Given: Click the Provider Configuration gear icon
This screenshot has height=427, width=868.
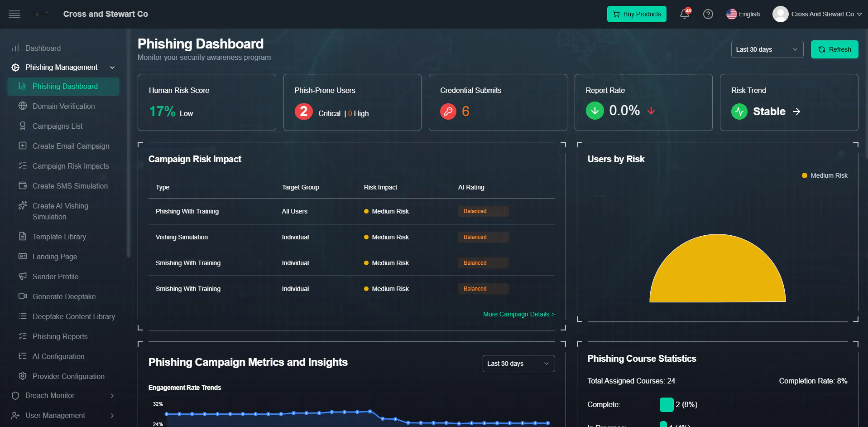Looking at the screenshot, I should [23, 376].
